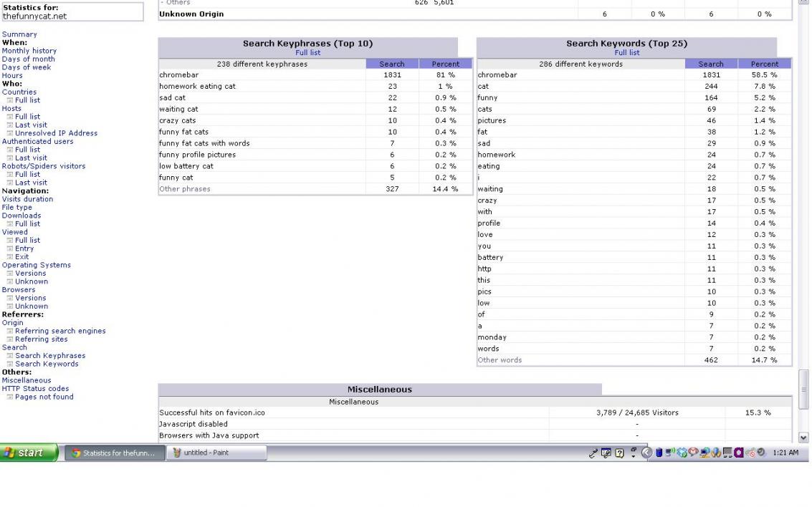
Task: Click the 'Unknown Origin' row label
Action: point(191,14)
